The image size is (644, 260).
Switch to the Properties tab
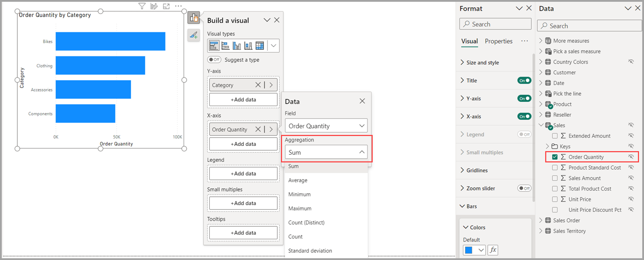click(x=499, y=41)
